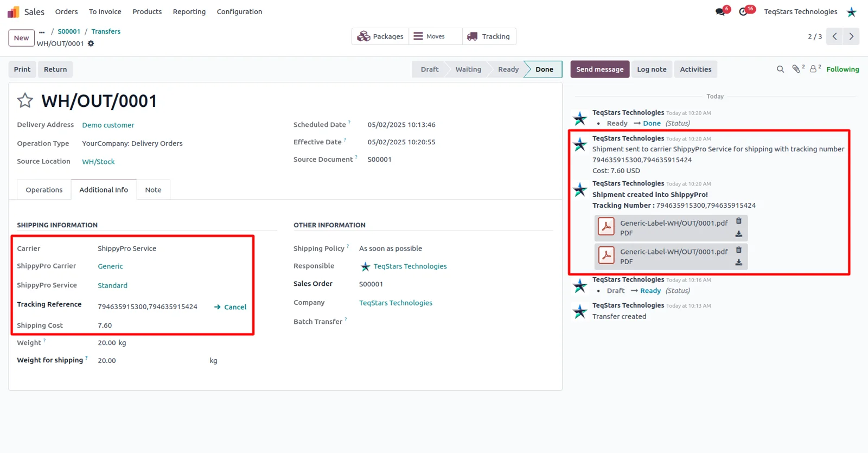The height and width of the screenshot is (453, 868).
Task: Open second Generic-Label PDF file icon
Action: pyautogui.click(x=606, y=256)
